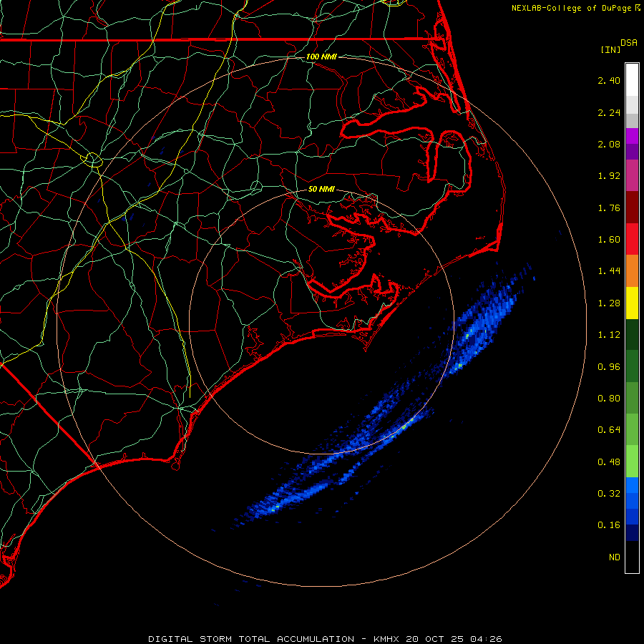Click the 2.08 legend value
Image resolution: width=644 pixels, height=644 pixels.
(x=609, y=144)
